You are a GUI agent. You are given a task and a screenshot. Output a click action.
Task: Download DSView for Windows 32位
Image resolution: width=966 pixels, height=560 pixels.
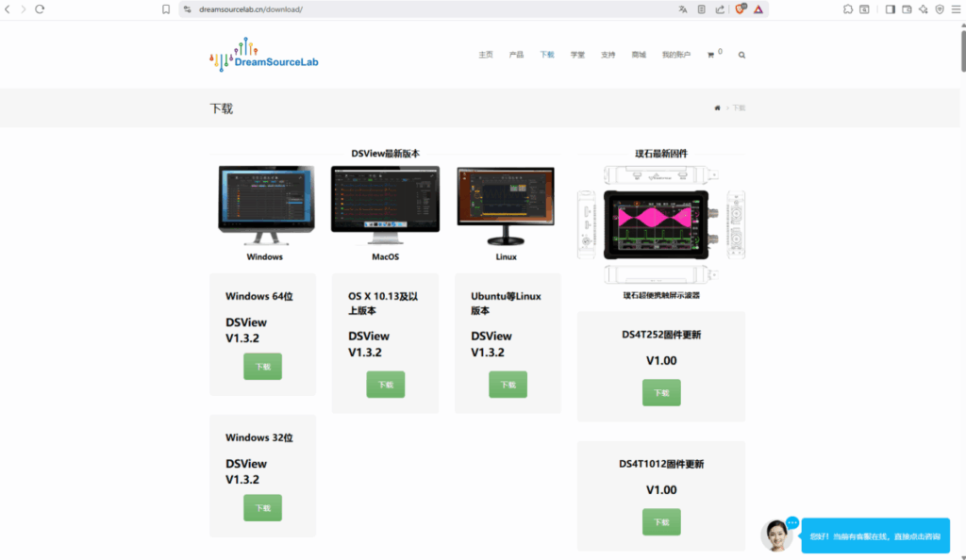click(262, 508)
